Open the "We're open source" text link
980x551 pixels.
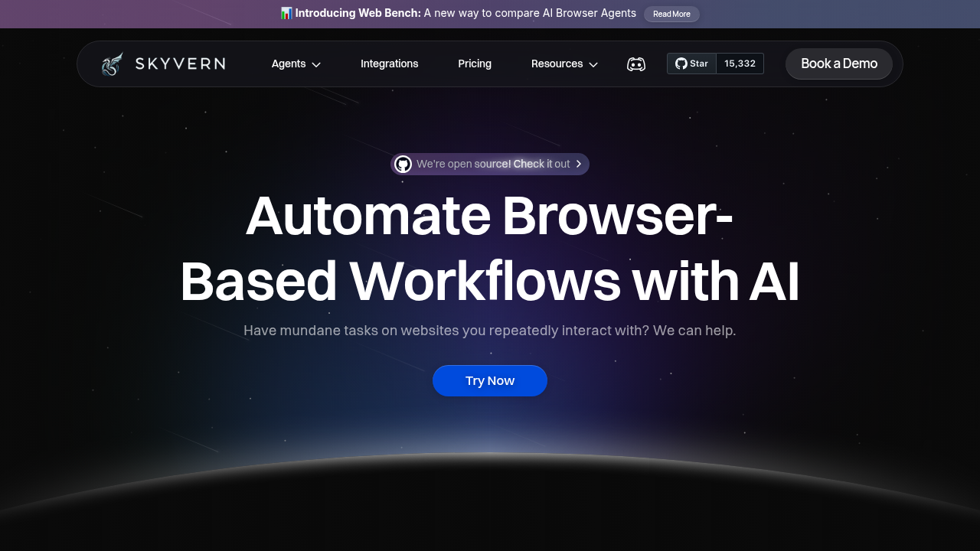point(493,164)
